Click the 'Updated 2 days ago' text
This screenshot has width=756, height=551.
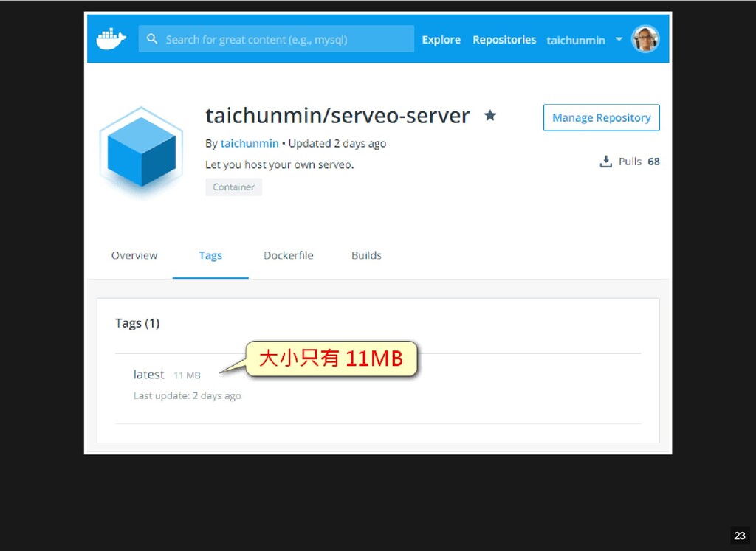[x=337, y=144]
